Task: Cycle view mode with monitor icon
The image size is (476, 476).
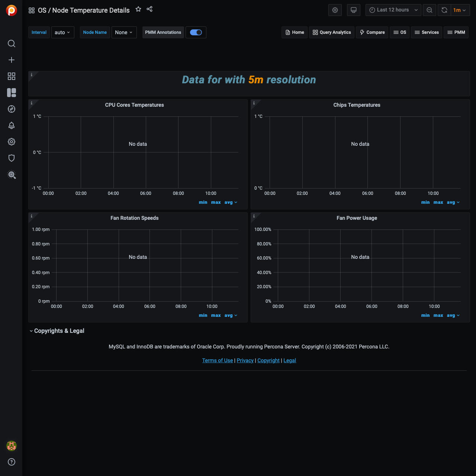Action: (354, 10)
